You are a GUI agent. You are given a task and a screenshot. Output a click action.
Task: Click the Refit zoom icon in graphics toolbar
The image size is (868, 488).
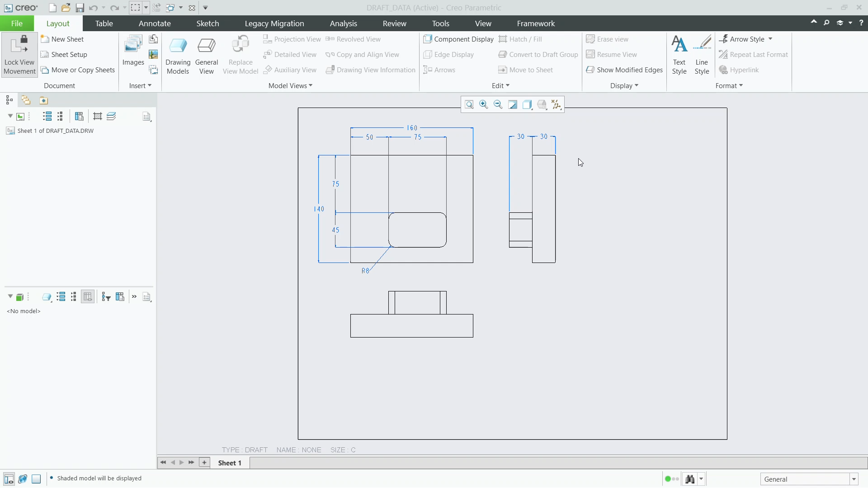coord(469,105)
